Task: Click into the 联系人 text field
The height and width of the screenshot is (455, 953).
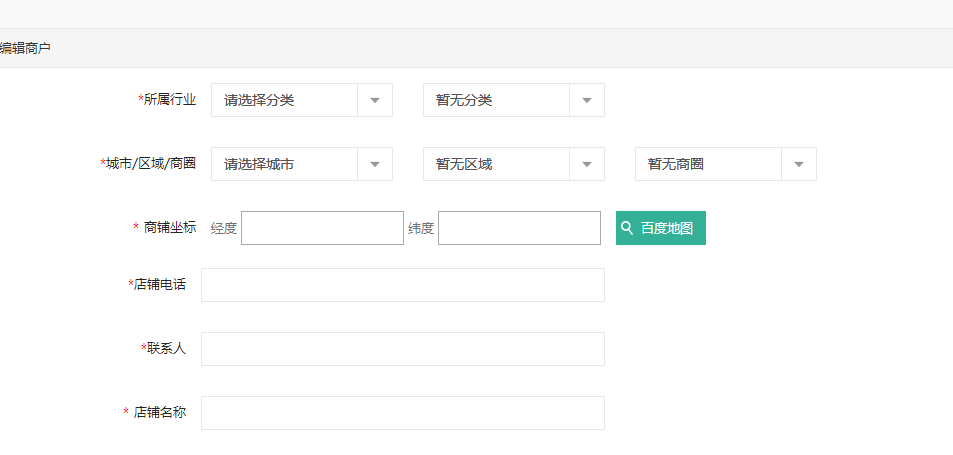Action: point(403,349)
